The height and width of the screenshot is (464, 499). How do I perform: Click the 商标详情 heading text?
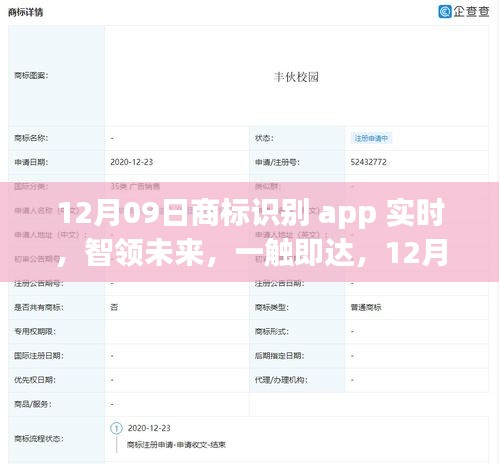pos(26,12)
